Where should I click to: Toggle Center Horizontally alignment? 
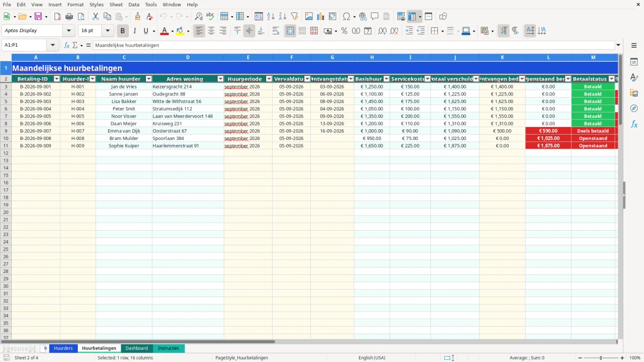(211, 31)
